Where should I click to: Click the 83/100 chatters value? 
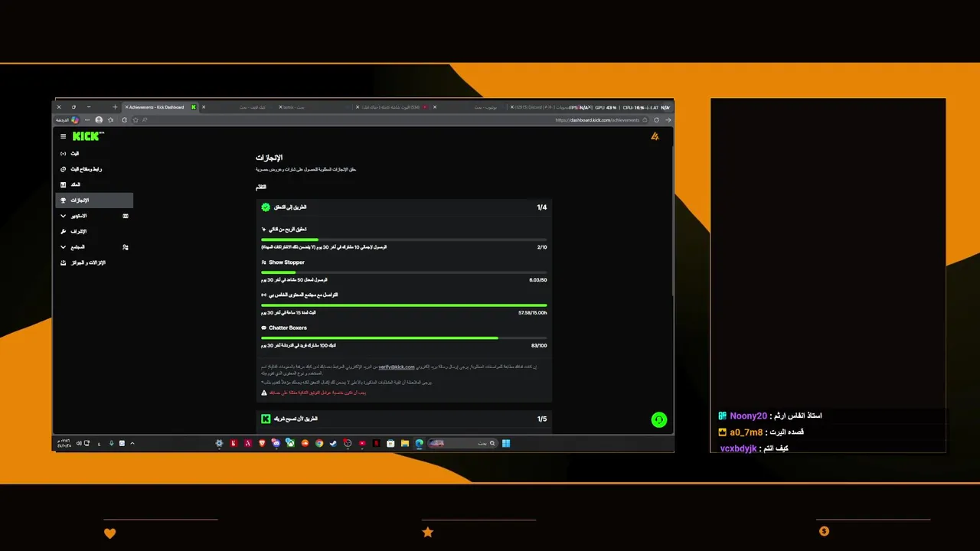click(x=539, y=346)
